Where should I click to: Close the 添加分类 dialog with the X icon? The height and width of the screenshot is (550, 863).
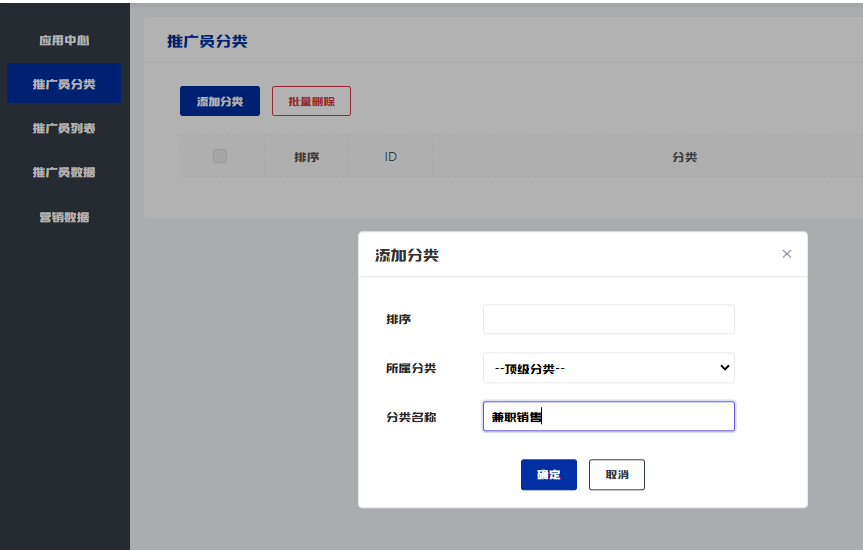(x=787, y=254)
